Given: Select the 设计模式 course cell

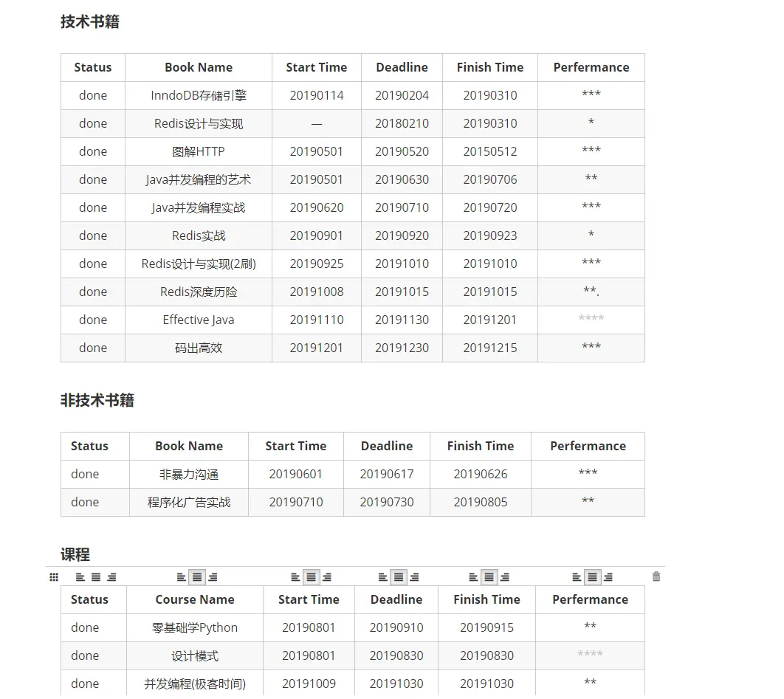Looking at the screenshot, I should (195, 655).
